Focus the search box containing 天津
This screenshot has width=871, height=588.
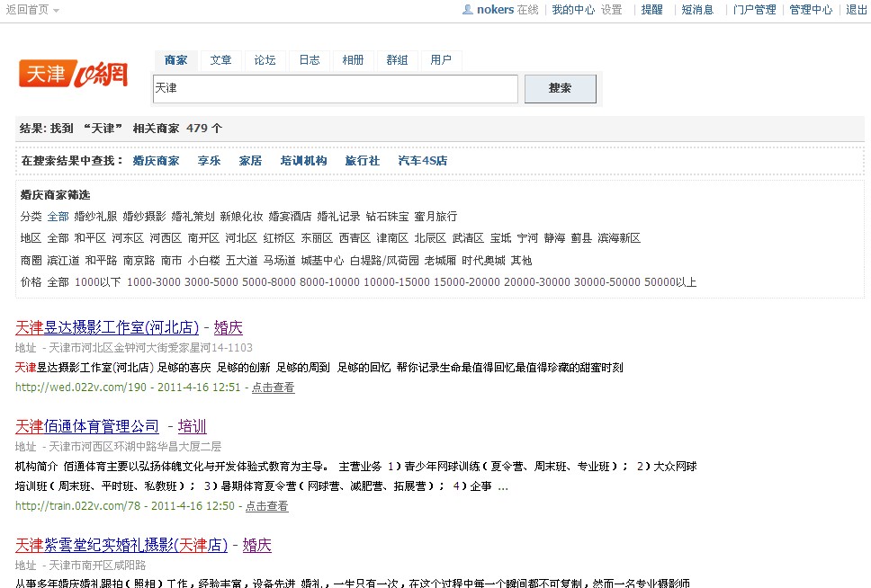(x=336, y=89)
